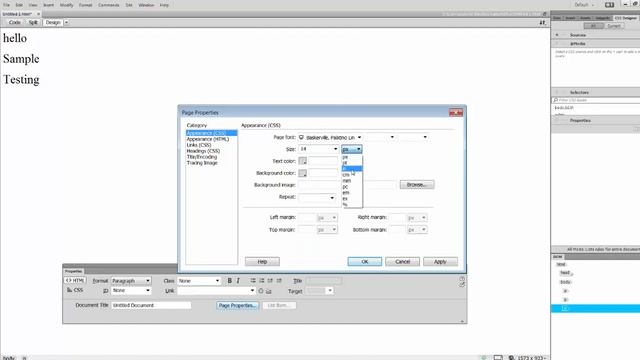Select Links (CSS) category

tap(199, 145)
